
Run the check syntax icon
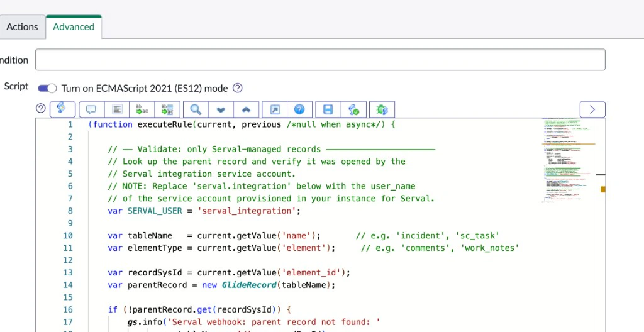353,109
